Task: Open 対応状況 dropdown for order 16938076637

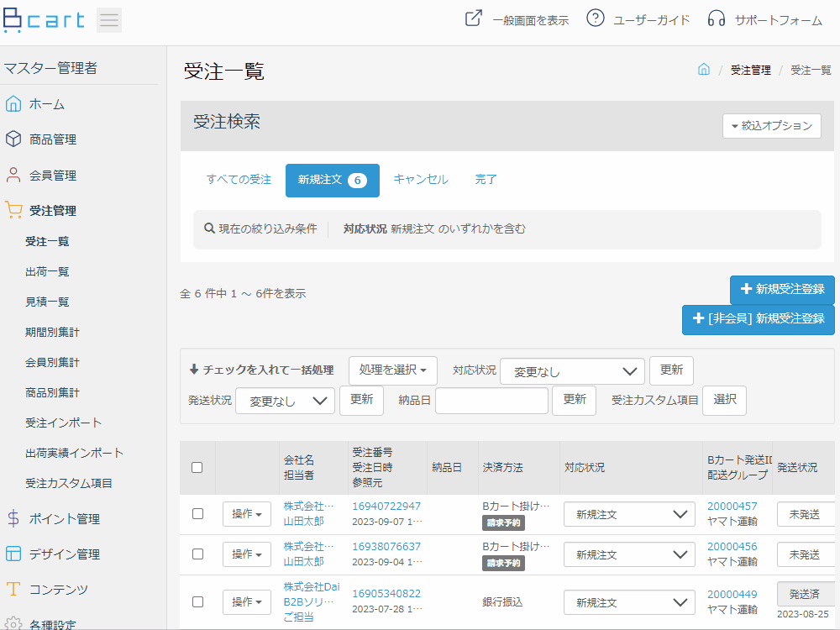Action: click(629, 555)
